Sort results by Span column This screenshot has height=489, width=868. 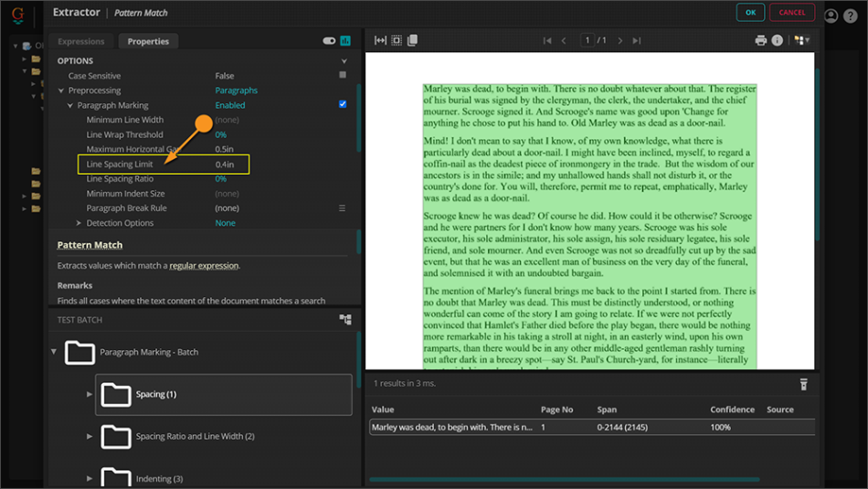point(607,409)
